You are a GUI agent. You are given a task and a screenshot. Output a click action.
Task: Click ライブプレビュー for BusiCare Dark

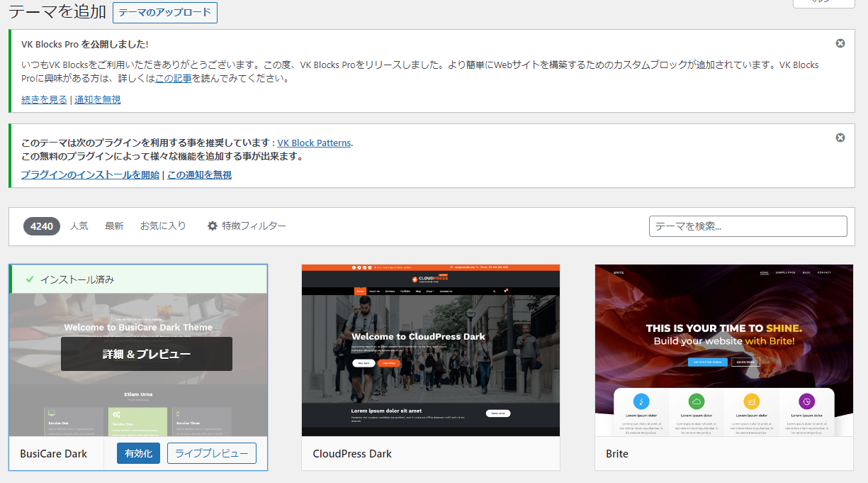pos(212,453)
